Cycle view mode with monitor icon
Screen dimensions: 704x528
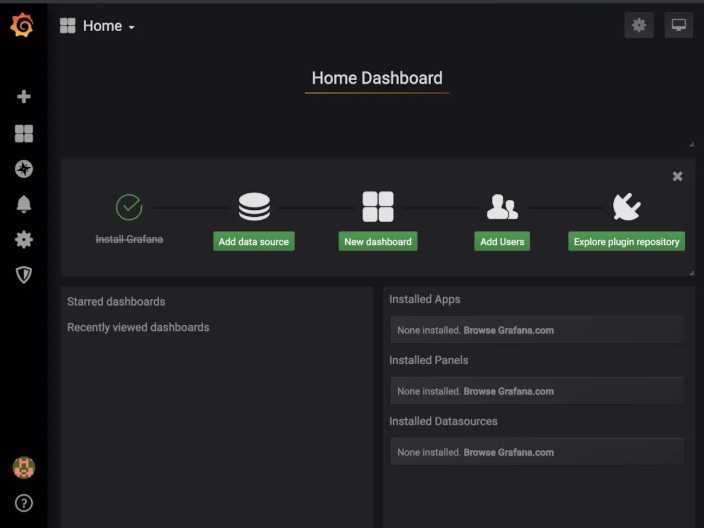coord(678,25)
